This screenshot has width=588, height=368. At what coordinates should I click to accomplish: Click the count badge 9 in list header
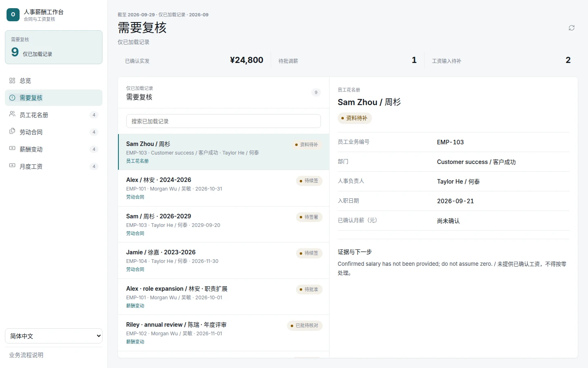coord(316,92)
